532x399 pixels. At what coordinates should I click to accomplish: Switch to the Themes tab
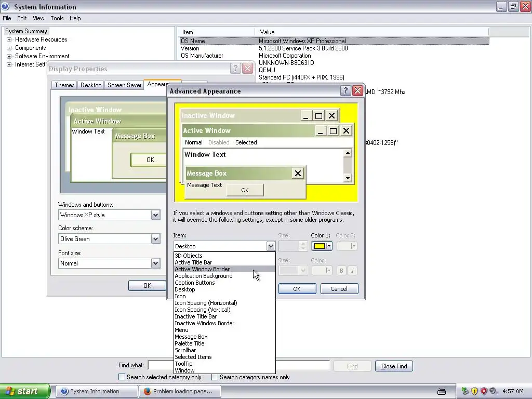(x=64, y=85)
